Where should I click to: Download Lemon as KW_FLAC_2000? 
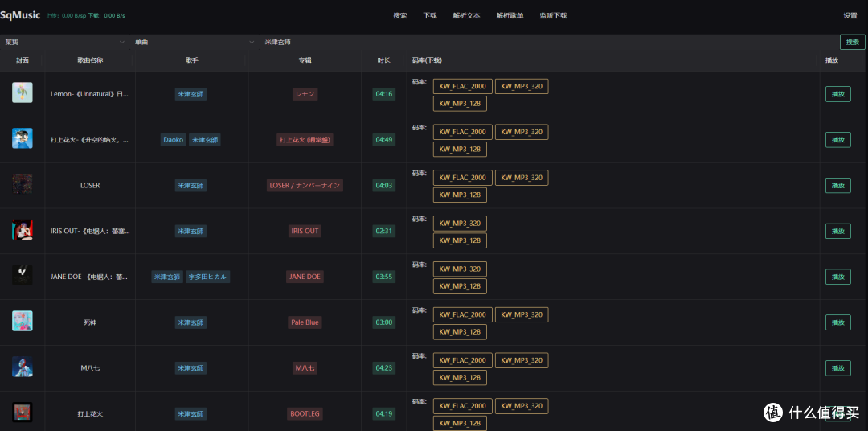[462, 86]
